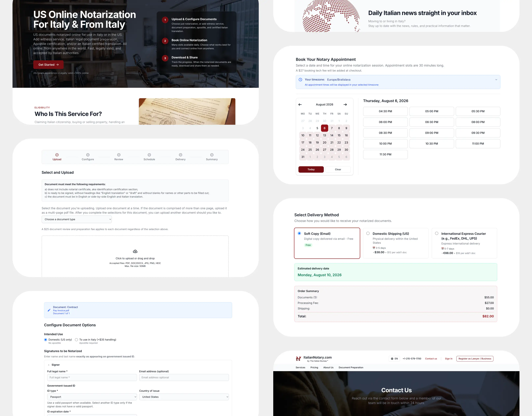
Task: Click the Free badge under Soft Copy
Action: tap(308, 245)
